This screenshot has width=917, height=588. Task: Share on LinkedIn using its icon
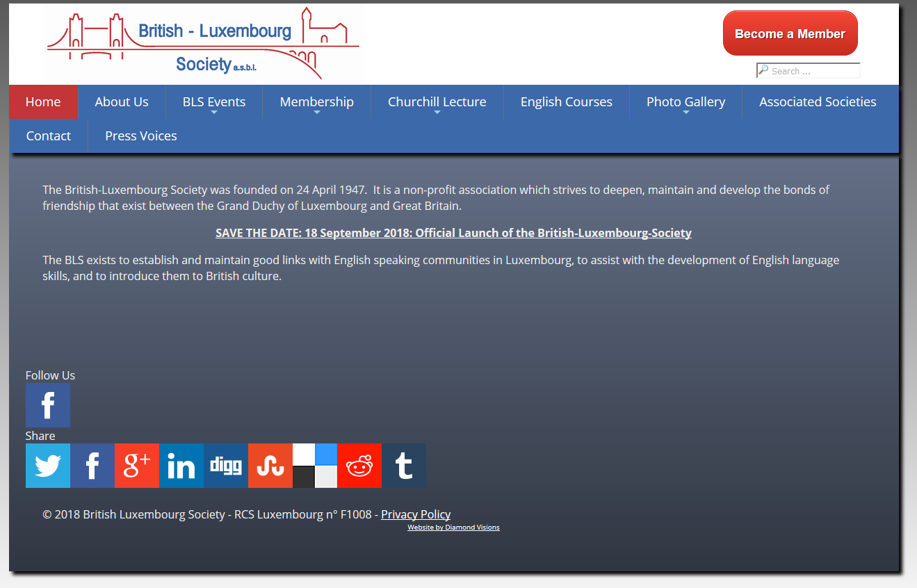coord(181,466)
